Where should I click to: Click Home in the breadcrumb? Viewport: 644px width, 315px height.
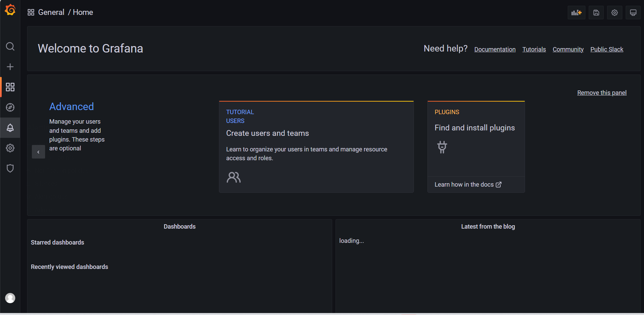(x=83, y=13)
